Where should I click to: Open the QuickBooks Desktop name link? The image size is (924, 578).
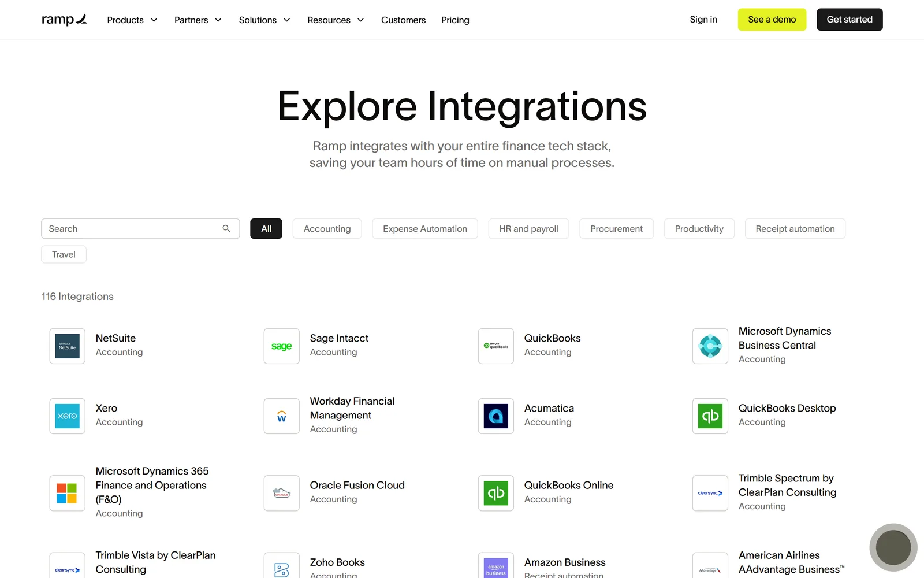pyautogui.click(x=787, y=408)
